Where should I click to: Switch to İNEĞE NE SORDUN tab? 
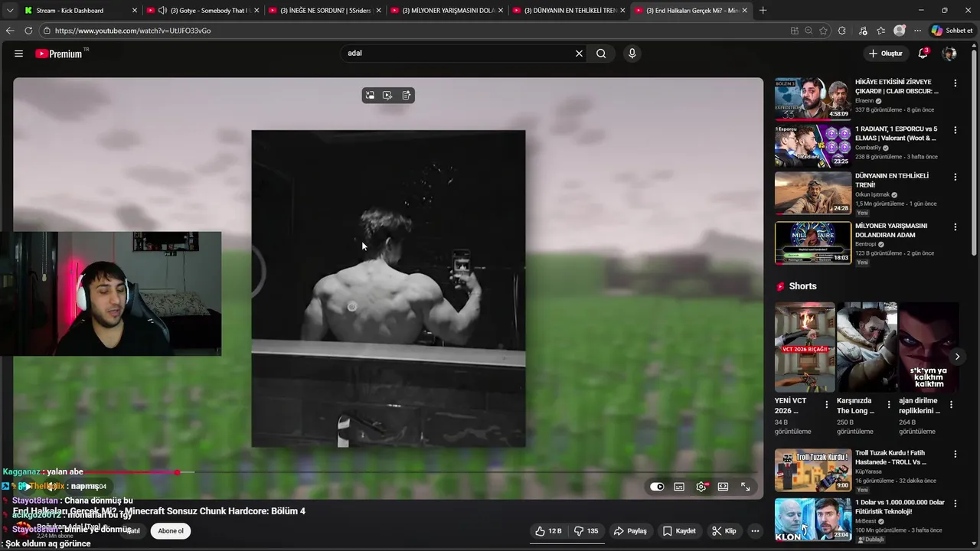click(325, 11)
